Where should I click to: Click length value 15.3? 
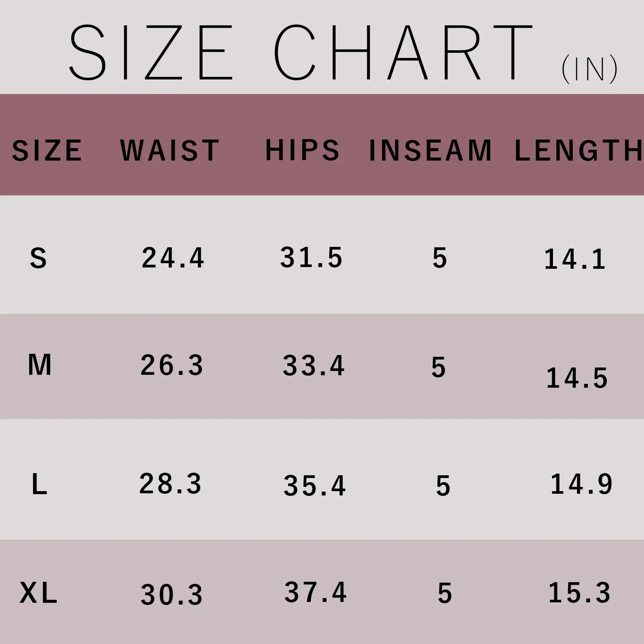click(x=579, y=593)
